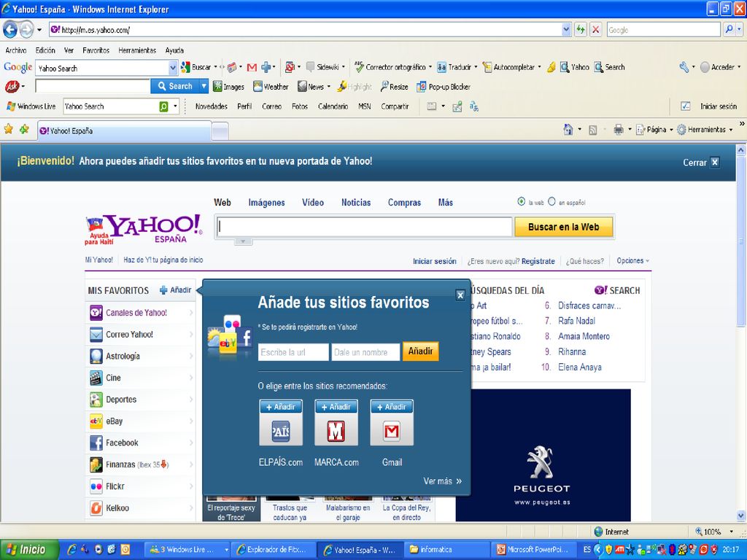
Task: Refresh the page with the green arrows icon
Action: pyautogui.click(x=580, y=29)
